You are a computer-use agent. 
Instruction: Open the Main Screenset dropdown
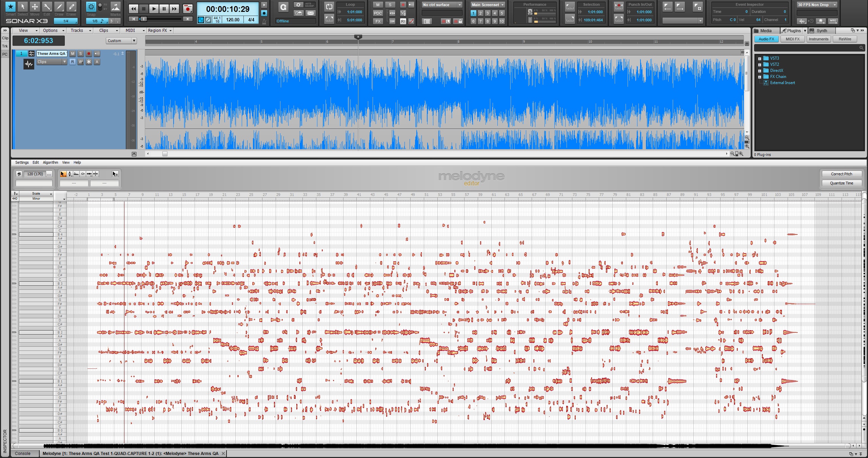[x=488, y=5]
